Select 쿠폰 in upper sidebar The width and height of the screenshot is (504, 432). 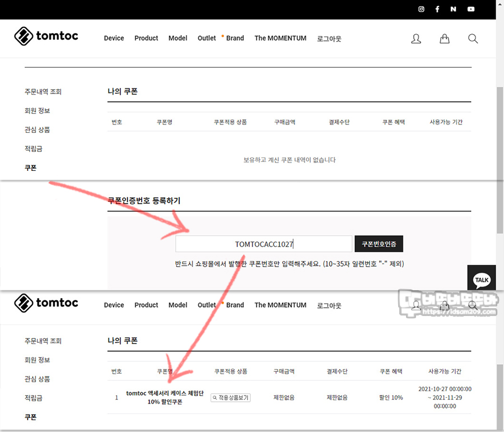31,168
